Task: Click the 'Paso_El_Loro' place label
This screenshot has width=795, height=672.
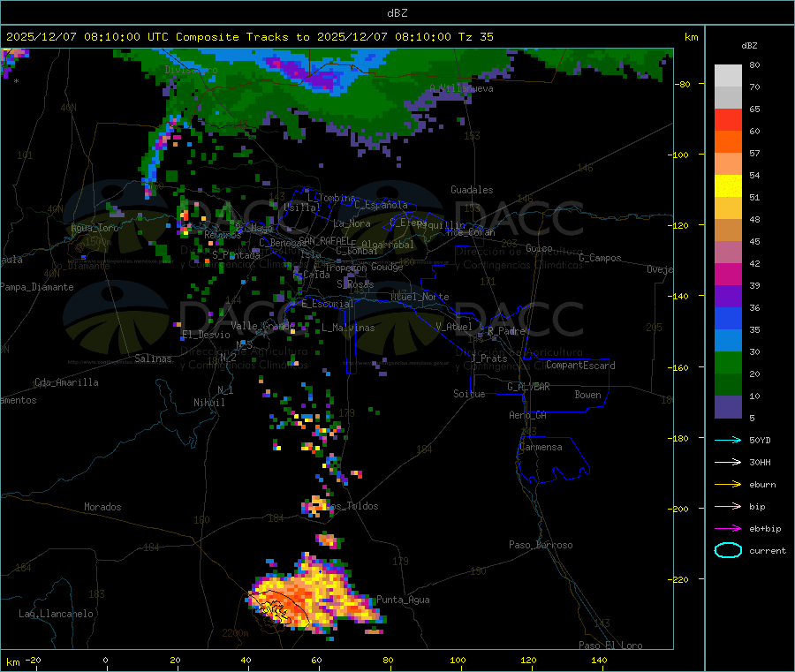Action: pos(610,646)
